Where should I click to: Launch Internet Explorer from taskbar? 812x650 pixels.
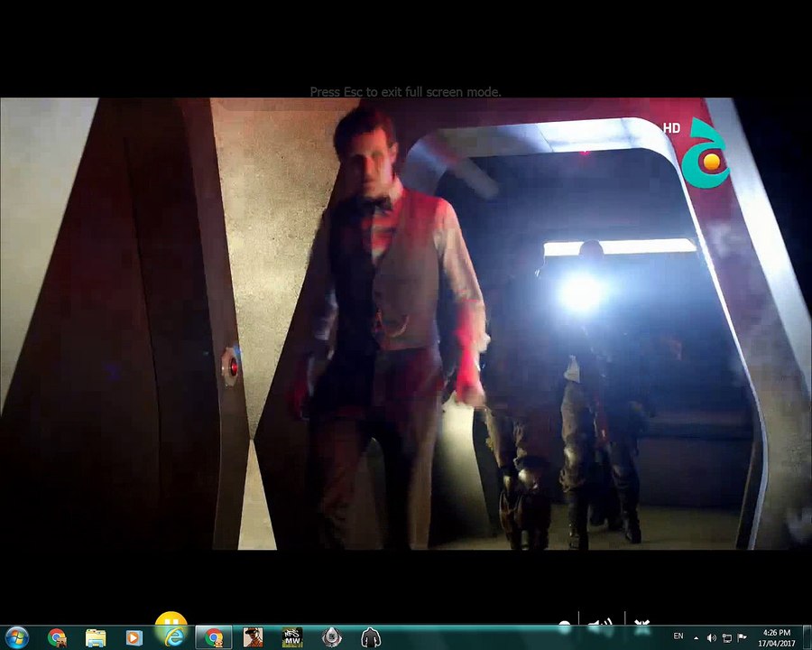(x=174, y=637)
